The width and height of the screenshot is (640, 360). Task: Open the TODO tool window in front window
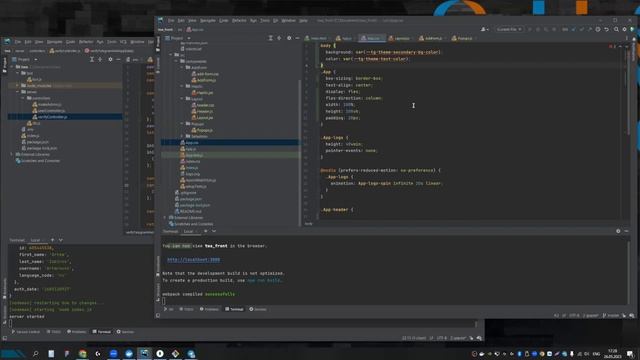pyautogui.click(x=186, y=309)
